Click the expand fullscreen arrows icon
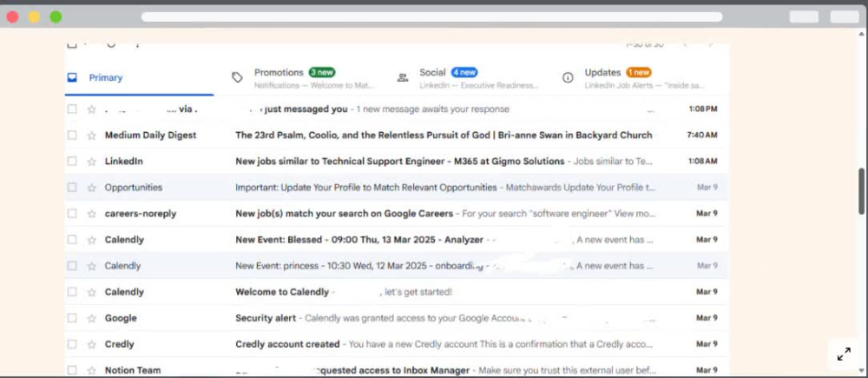Viewport: 868px width, 378px height. coord(844,355)
